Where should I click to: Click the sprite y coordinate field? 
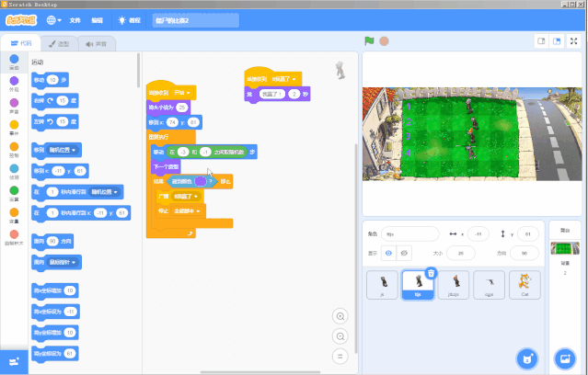[x=527, y=234]
